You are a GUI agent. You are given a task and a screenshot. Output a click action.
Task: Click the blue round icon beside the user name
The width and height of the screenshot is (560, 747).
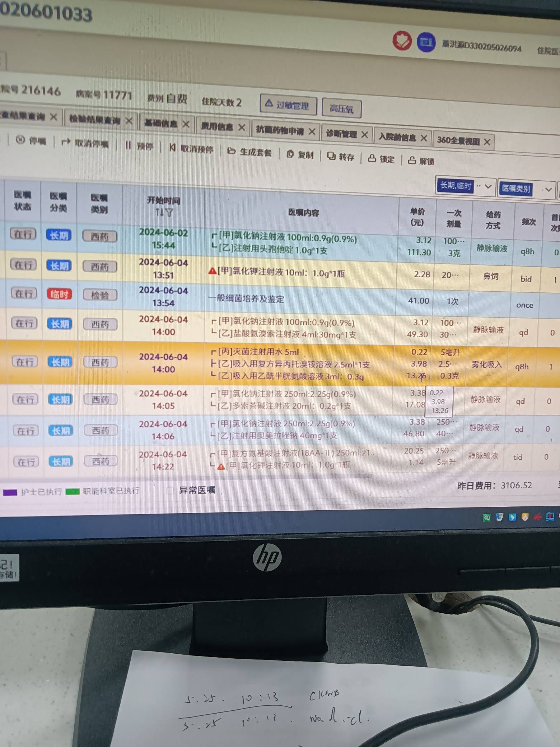pyautogui.click(x=426, y=42)
